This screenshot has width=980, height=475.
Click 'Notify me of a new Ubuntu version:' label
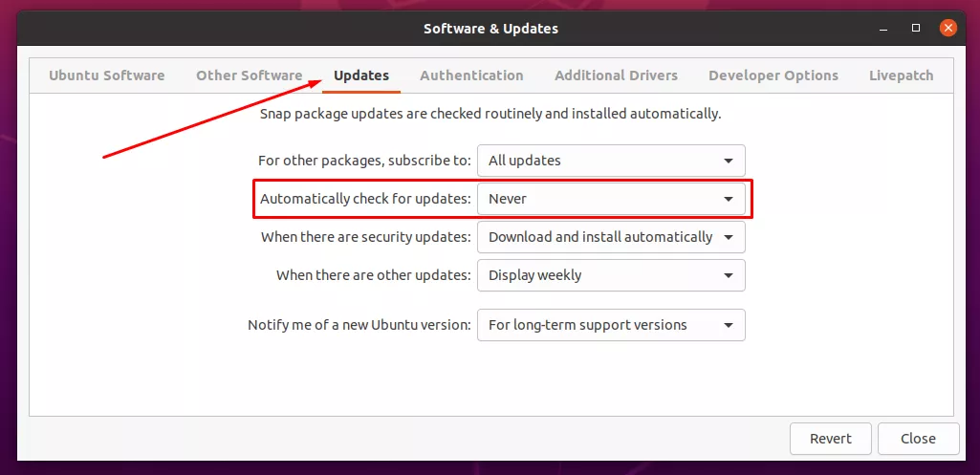(x=359, y=325)
